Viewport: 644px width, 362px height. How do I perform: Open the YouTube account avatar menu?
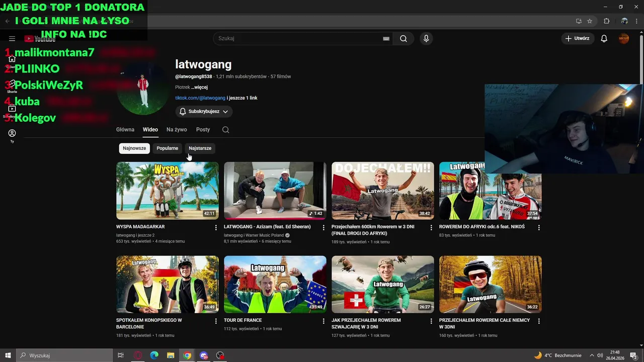point(624,39)
